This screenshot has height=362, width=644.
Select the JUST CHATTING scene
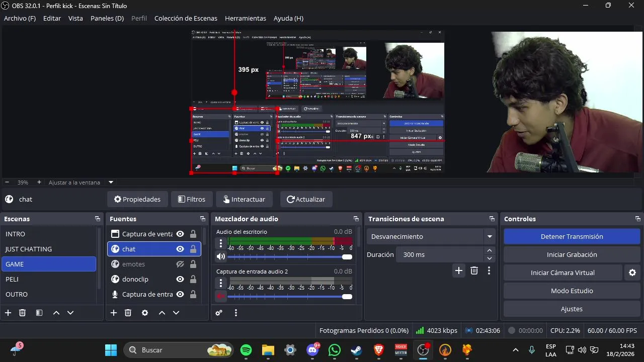coord(49,249)
